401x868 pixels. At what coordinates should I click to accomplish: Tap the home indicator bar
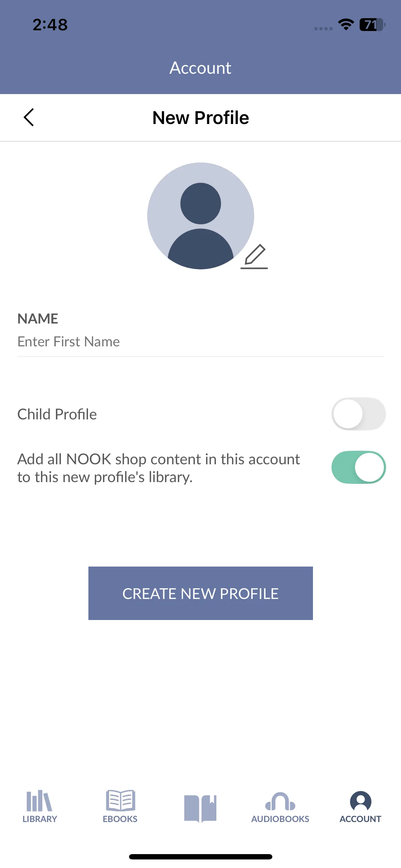point(201,857)
